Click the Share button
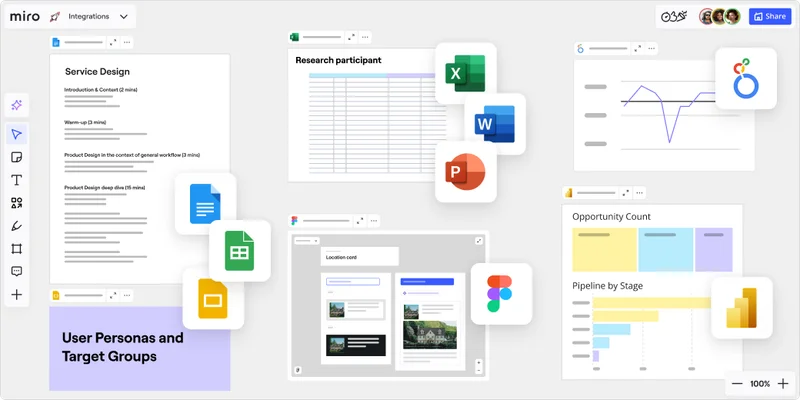 coord(770,16)
